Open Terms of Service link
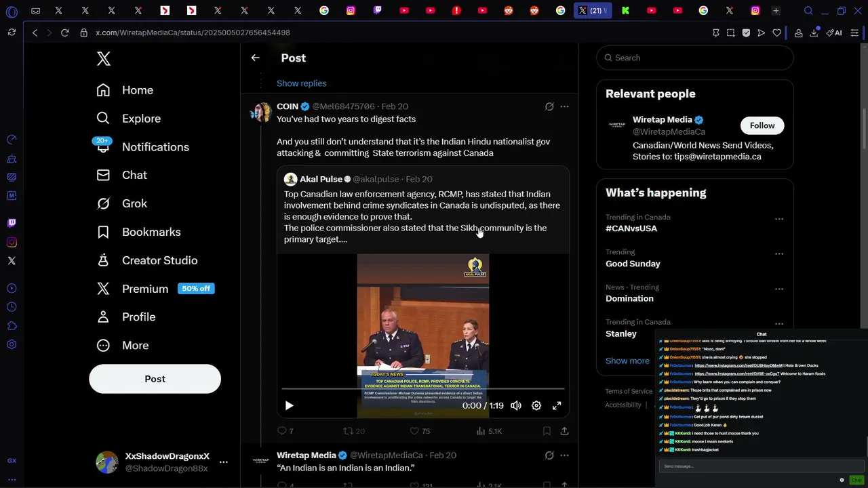 [x=629, y=391]
